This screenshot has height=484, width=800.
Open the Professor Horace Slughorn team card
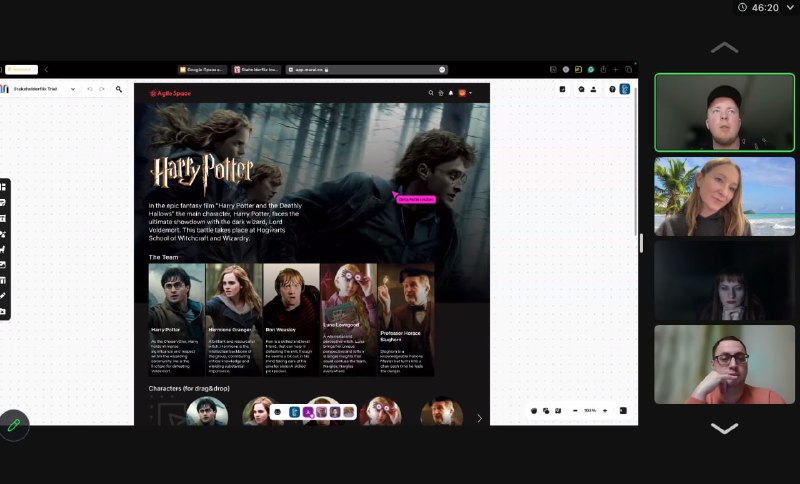point(406,320)
